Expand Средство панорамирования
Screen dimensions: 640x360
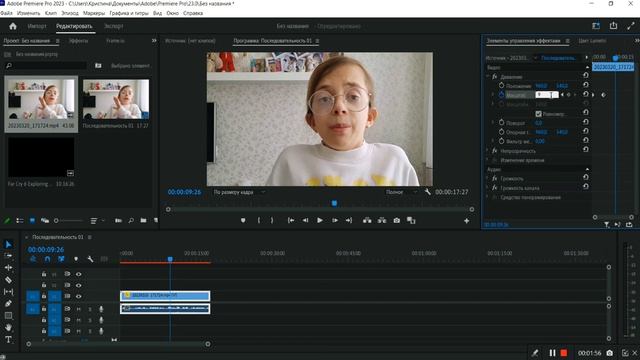coord(487,197)
